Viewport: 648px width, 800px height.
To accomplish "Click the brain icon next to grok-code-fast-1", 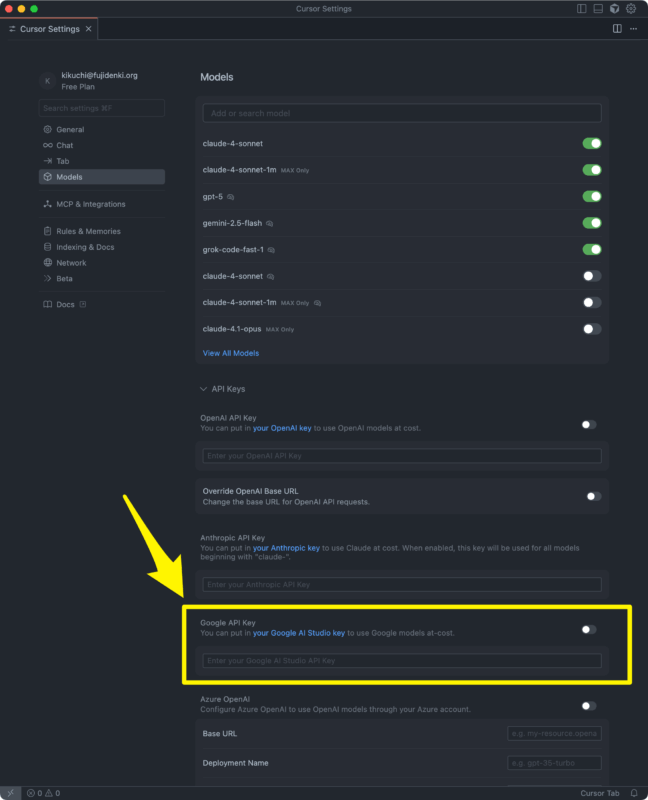I will (x=271, y=250).
